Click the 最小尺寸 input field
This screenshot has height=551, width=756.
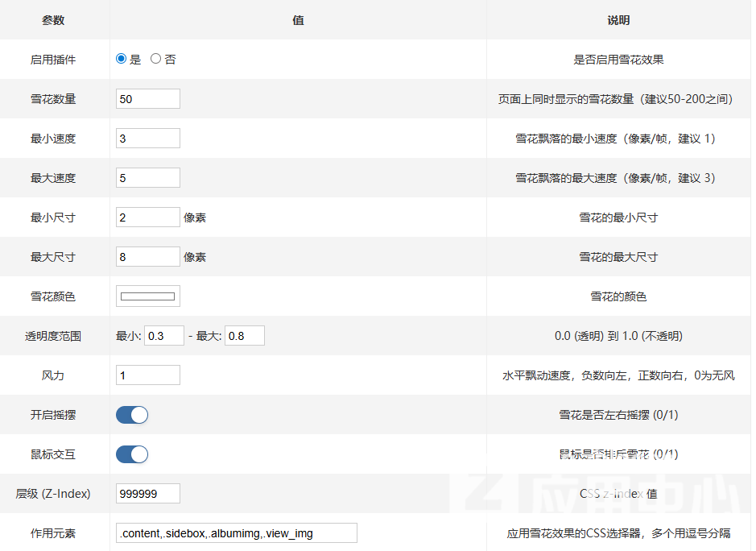pos(147,217)
